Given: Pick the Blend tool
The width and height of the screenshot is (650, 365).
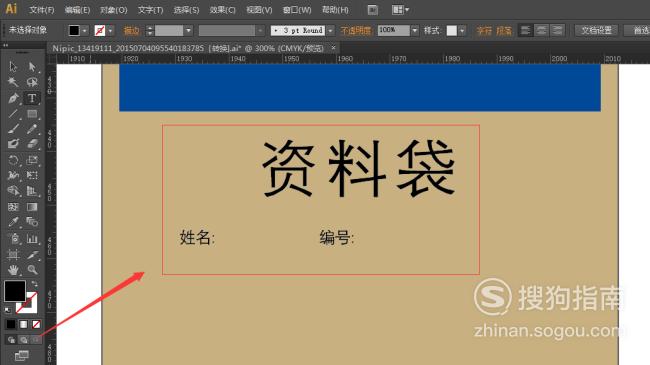Looking at the screenshot, I should [x=32, y=222].
